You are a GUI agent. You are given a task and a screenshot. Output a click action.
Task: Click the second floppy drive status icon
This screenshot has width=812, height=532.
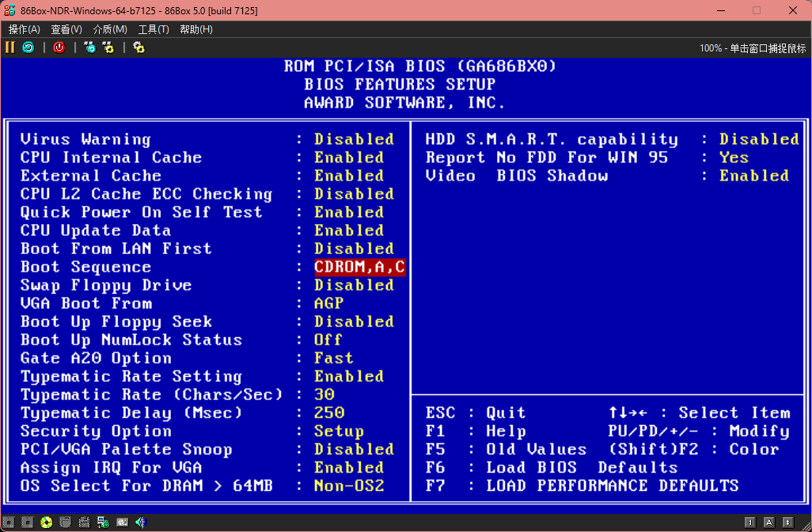pos(28,522)
